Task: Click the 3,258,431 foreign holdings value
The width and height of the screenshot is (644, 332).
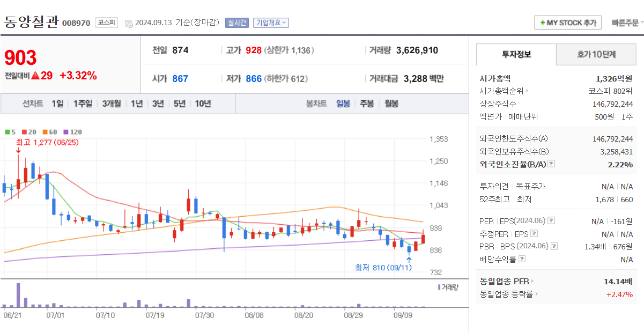Action: [x=616, y=152]
